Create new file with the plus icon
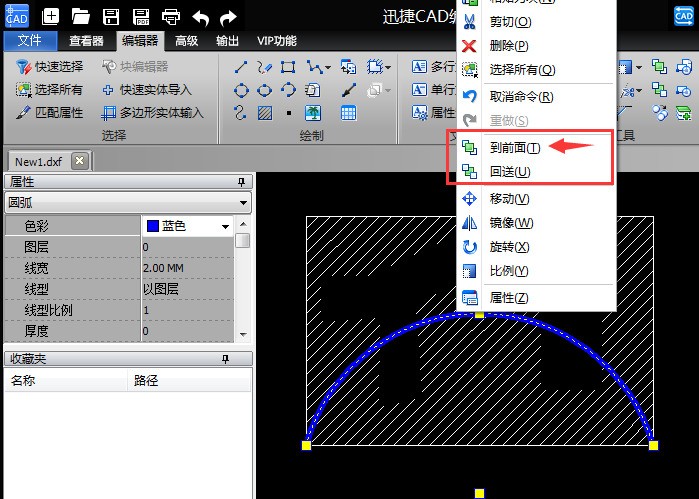This screenshot has width=699, height=499. (x=51, y=16)
